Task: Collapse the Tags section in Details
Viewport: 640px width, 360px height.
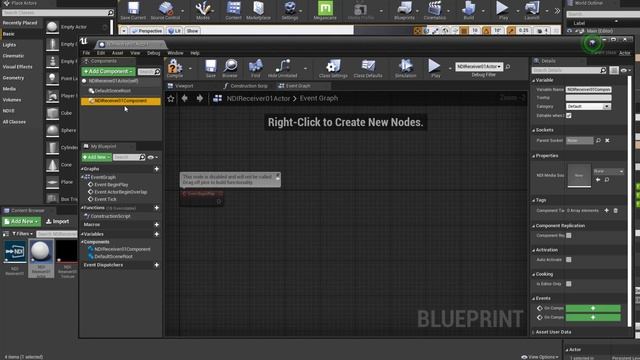Action: coord(533,200)
